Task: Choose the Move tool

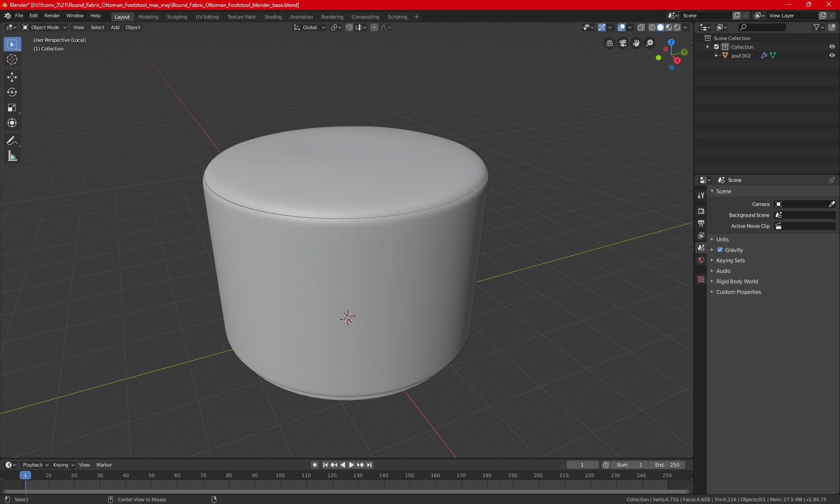Action: (12, 77)
